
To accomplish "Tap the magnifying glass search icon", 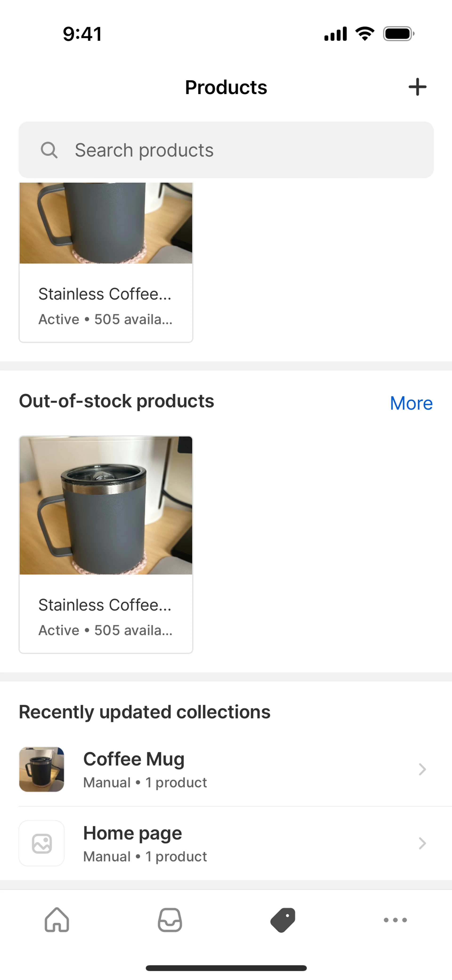I will click(x=49, y=150).
